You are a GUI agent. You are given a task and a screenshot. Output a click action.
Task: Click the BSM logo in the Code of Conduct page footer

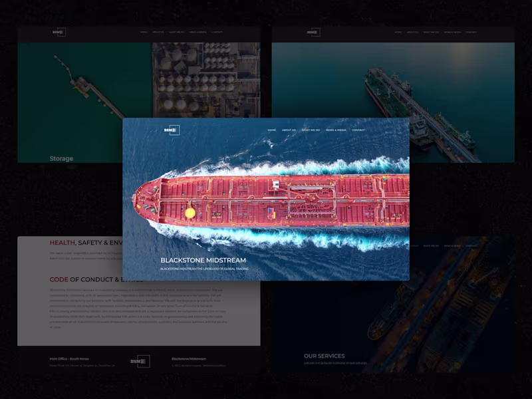140,361
